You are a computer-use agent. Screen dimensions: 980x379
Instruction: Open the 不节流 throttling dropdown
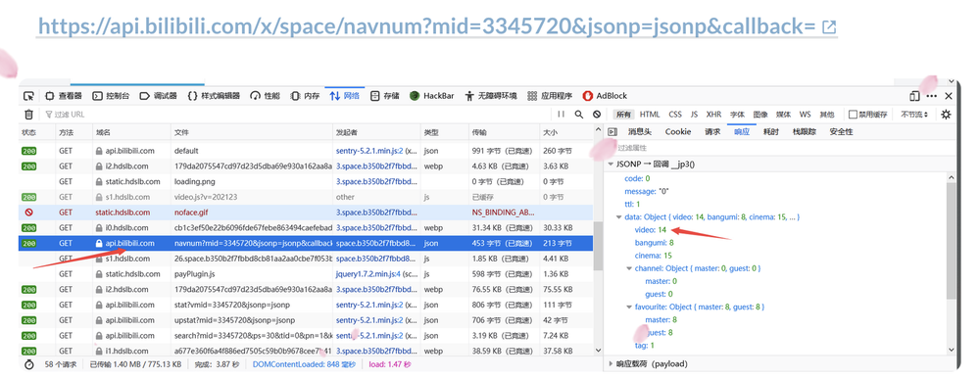(914, 115)
